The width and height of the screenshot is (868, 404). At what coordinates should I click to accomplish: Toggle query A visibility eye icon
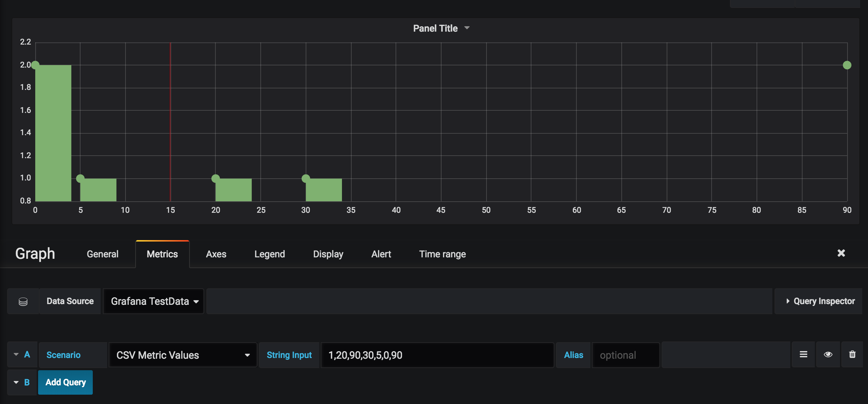coord(828,355)
